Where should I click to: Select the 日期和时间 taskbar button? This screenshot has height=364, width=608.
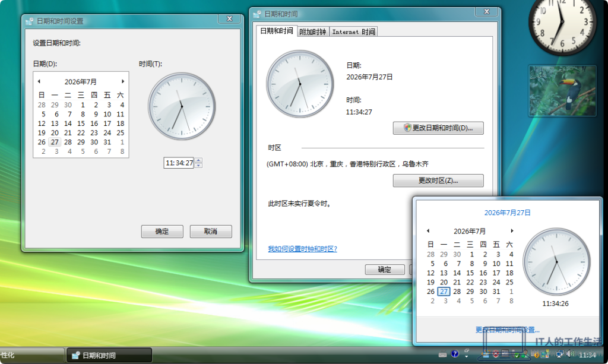[x=109, y=355]
